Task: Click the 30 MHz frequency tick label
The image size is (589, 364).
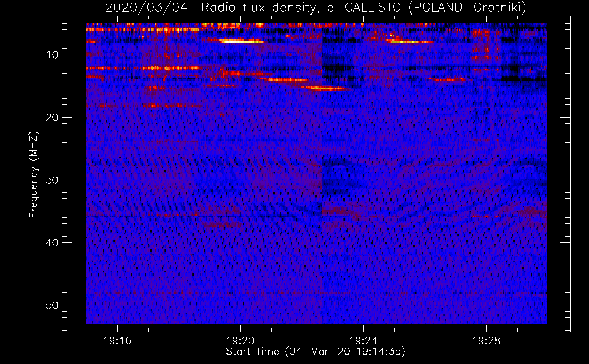Action: pos(52,180)
